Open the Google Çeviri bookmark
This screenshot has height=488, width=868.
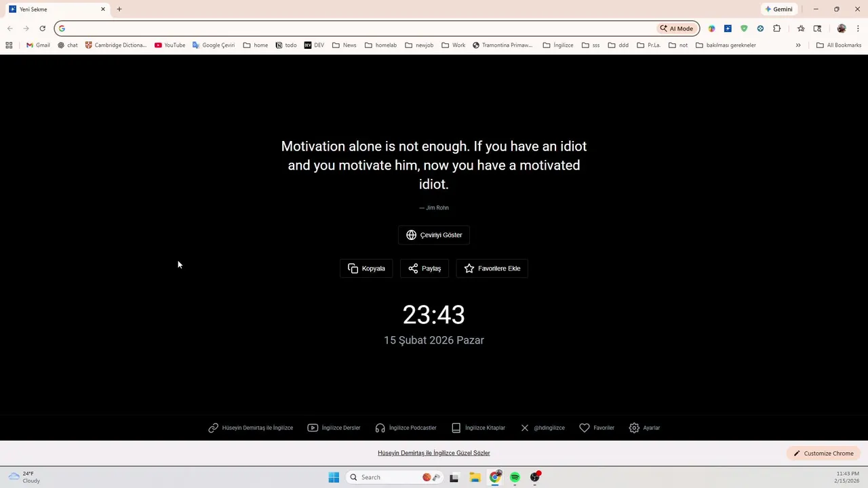(214, 45)
